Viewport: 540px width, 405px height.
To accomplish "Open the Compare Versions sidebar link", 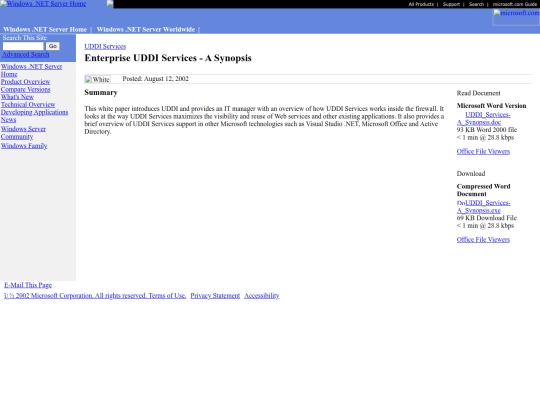I will (x=25, y=89).
